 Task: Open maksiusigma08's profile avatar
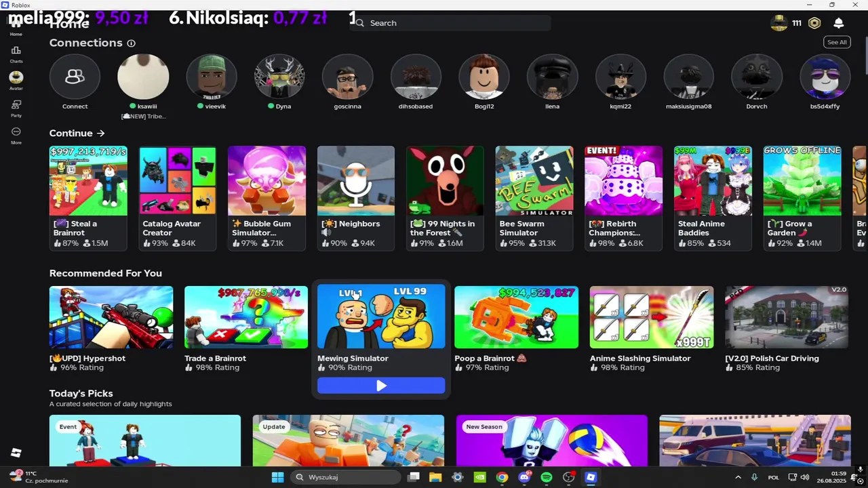pos(688,77)
